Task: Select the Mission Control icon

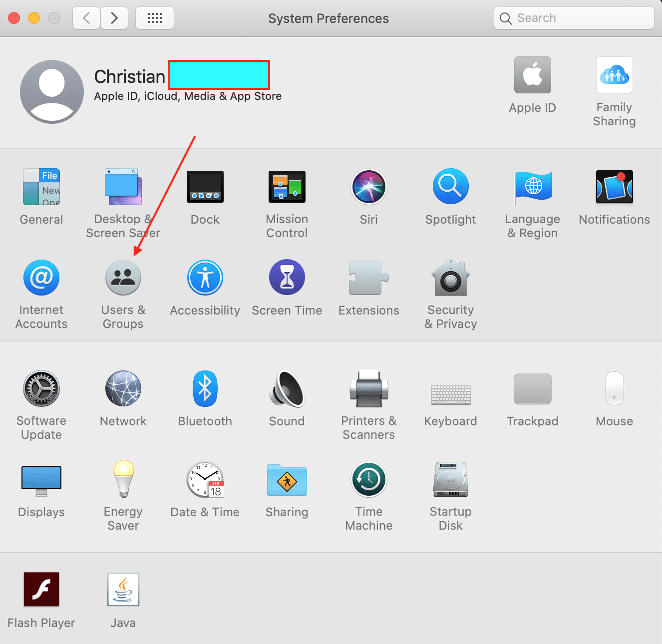Action: tap(287, 187)
